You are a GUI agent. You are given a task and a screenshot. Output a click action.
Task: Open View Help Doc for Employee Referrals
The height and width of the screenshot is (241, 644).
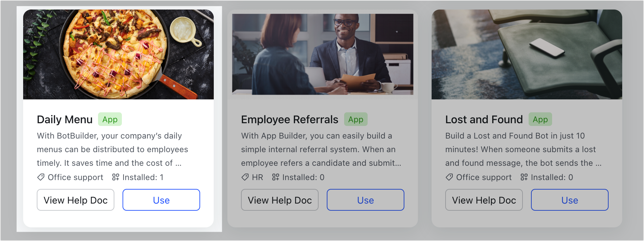click(x=280, y=200)
